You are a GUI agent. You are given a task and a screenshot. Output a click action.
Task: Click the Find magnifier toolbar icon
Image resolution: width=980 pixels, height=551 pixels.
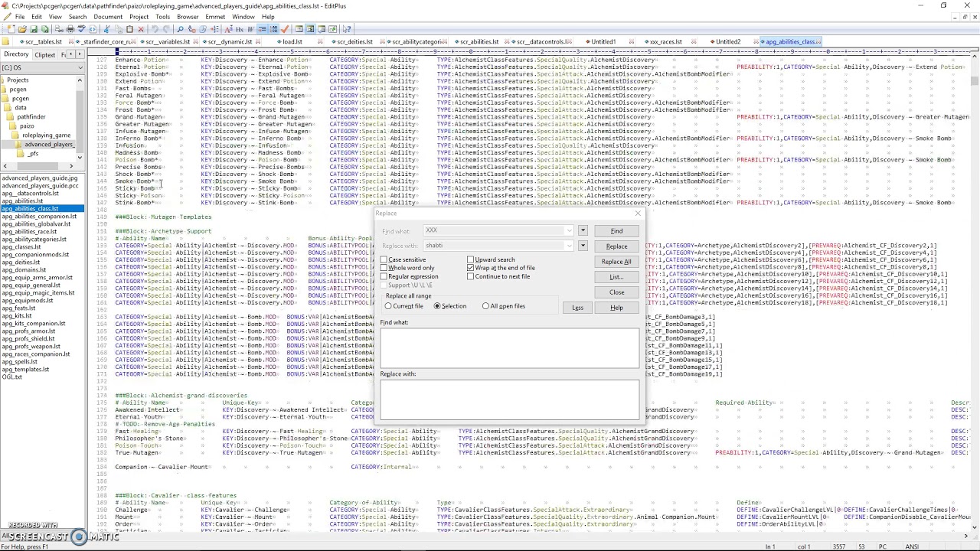pos(180,29)
